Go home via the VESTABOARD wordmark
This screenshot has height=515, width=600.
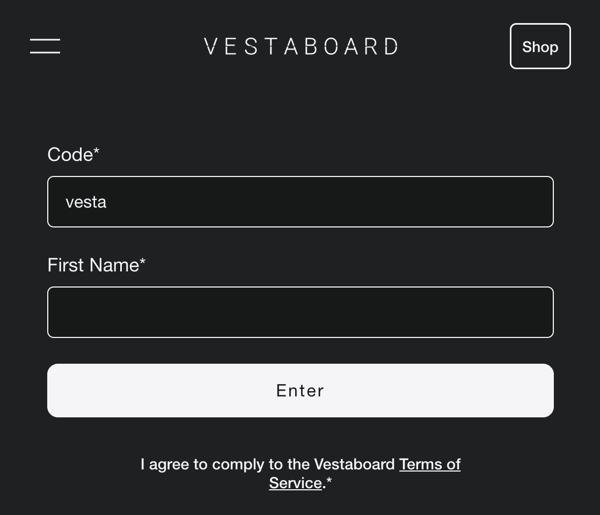pos(301,47)
